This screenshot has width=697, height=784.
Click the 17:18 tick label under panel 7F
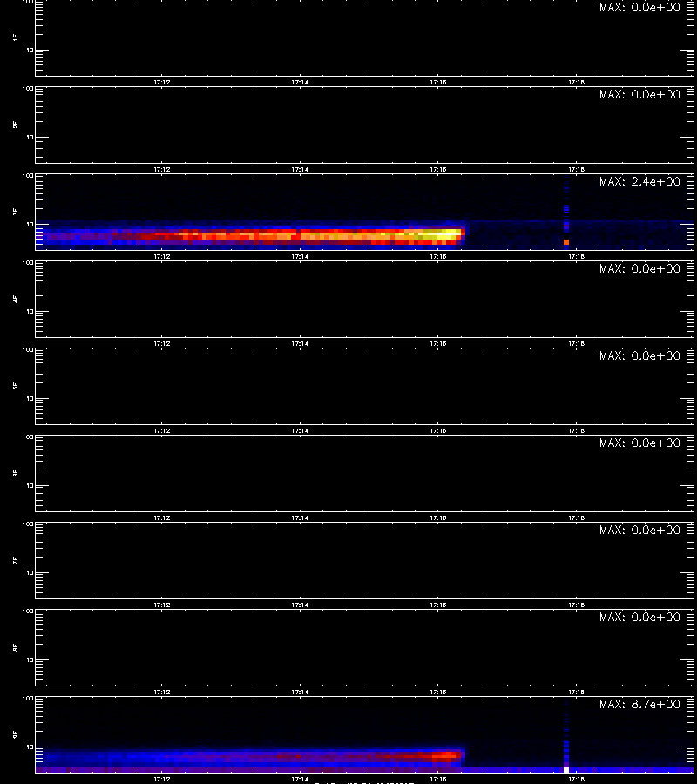[577, 605]
